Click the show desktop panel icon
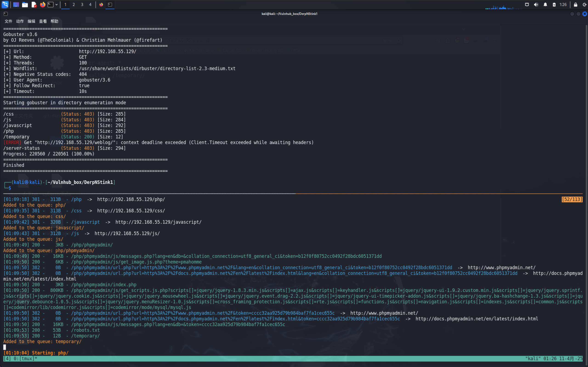Viewport: 588px width, 367px height. click(16, 4)
